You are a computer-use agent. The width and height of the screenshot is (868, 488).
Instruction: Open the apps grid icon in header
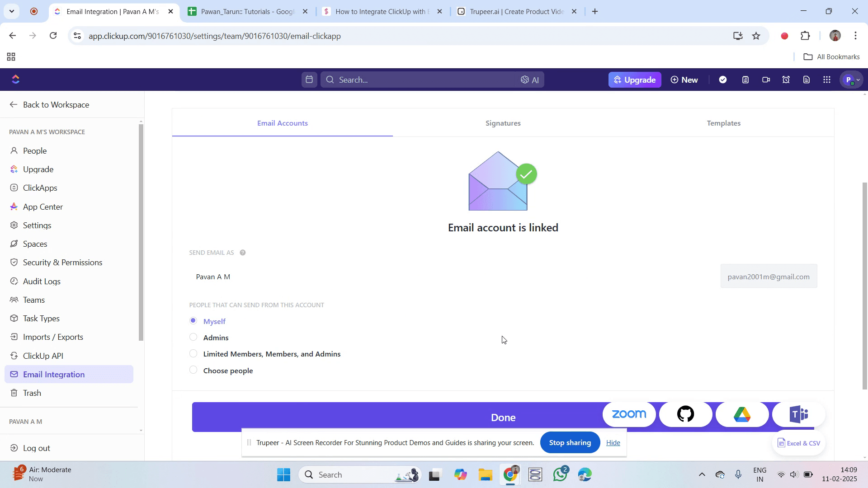827,80
